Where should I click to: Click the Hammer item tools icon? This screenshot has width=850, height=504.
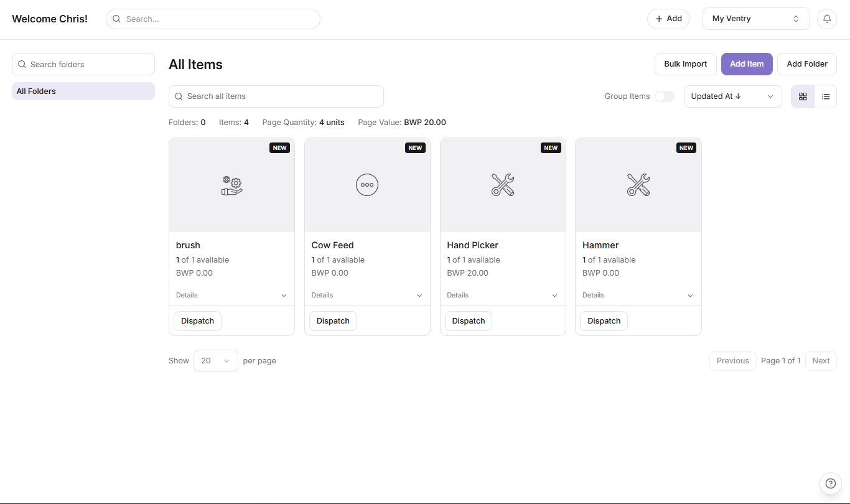click(638, 185)
